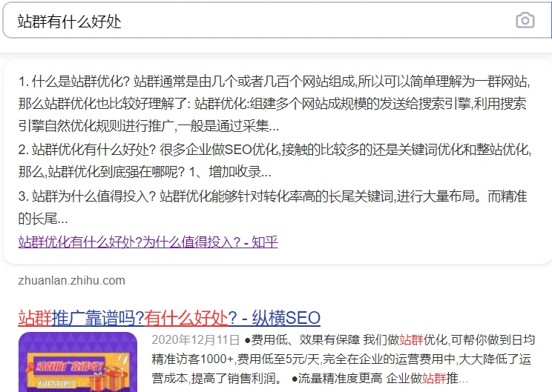This screenshot has width=552, height=392.
Task: Click the camera image-search icon
Action: pos(525,21)
